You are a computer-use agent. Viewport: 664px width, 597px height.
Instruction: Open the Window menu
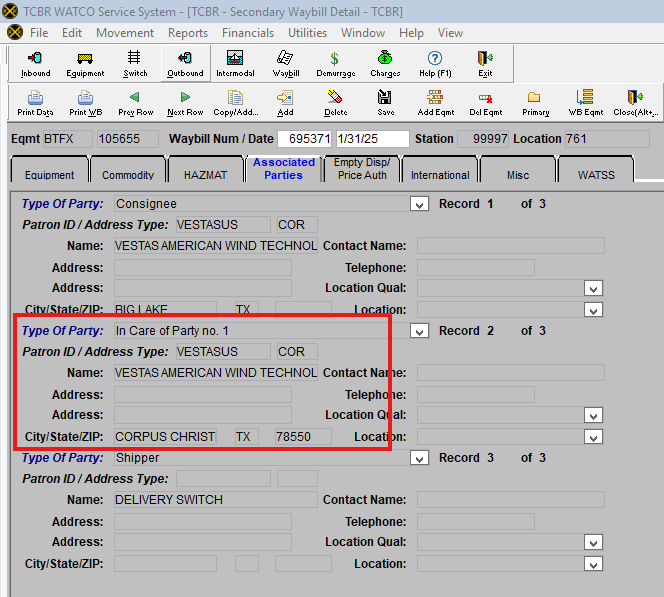pos(363,33)
